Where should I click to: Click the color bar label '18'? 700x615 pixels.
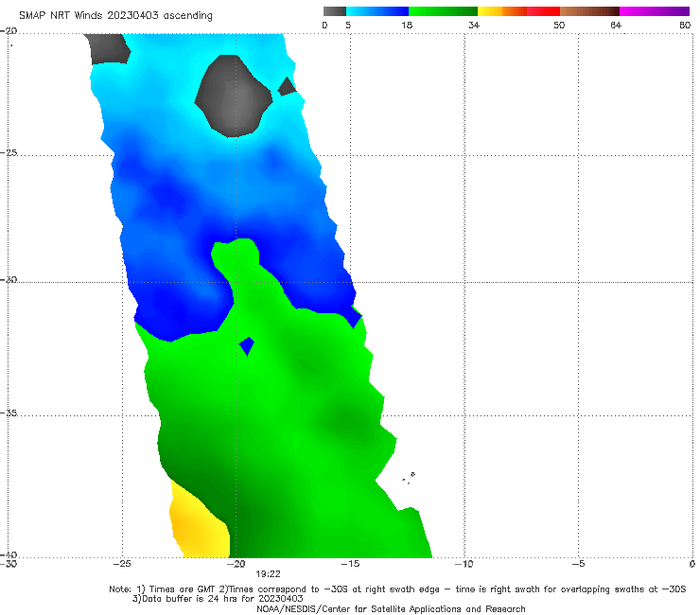[407, 25]
